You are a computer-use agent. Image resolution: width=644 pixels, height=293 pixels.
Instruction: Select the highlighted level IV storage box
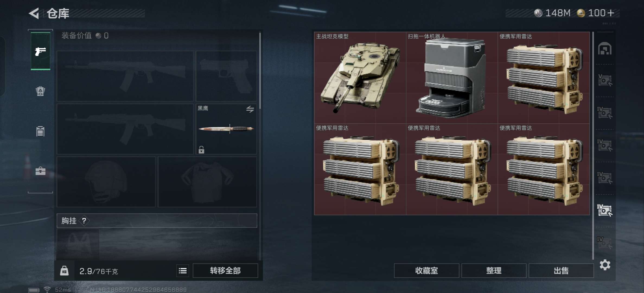click(605, 210)
